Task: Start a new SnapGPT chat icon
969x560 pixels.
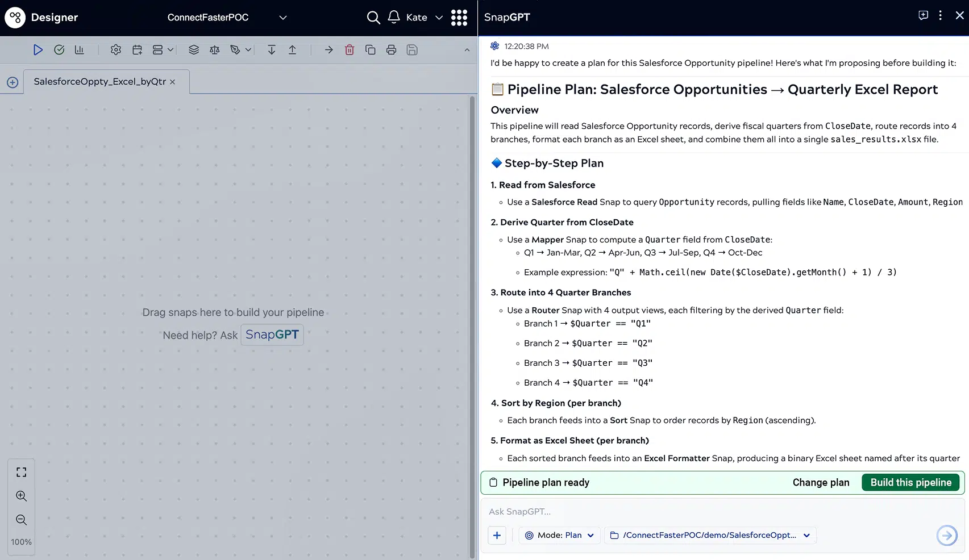Action: (x=924, y=15)
